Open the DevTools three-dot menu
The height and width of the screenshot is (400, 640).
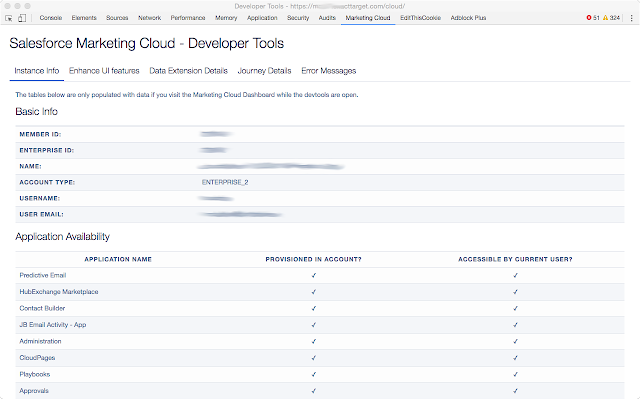(x=631, y=18)
